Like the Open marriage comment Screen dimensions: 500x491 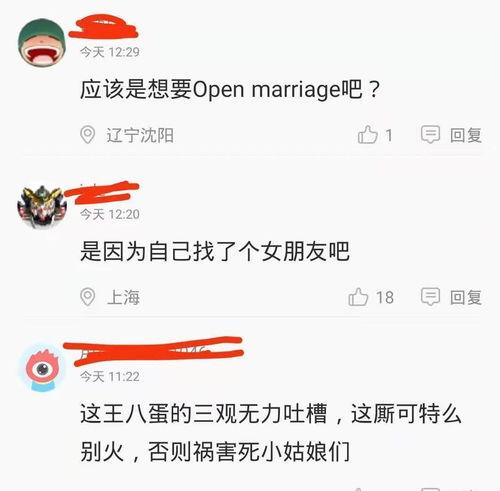368,135
